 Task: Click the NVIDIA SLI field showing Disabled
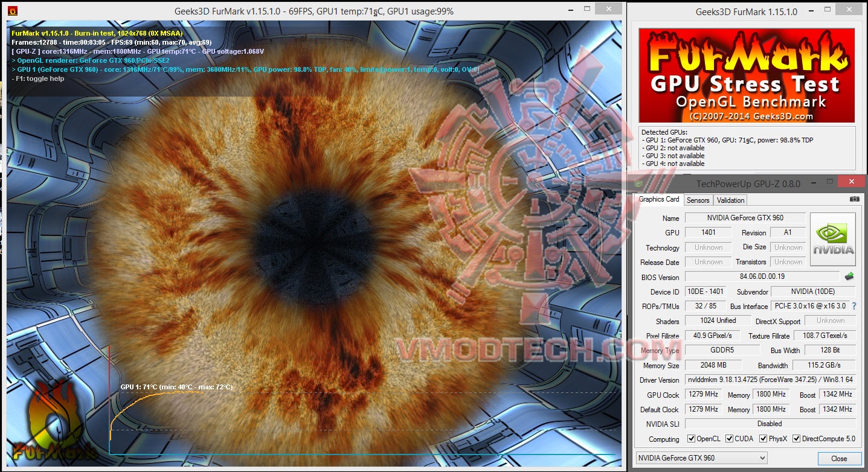click(x=770, y=424)
